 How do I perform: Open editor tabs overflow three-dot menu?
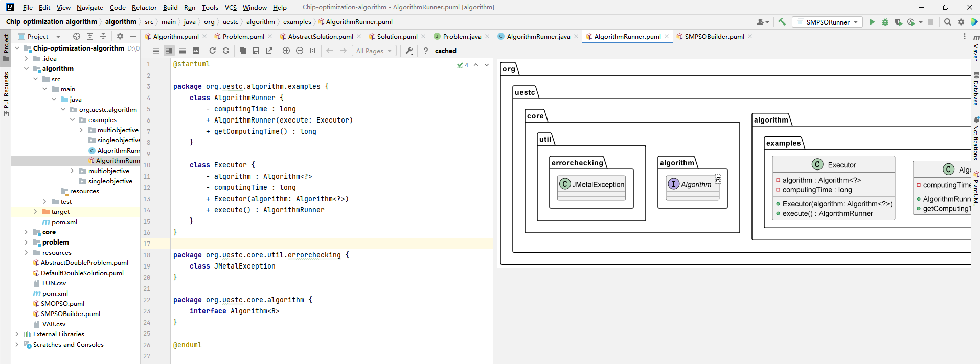pos(965,36)
